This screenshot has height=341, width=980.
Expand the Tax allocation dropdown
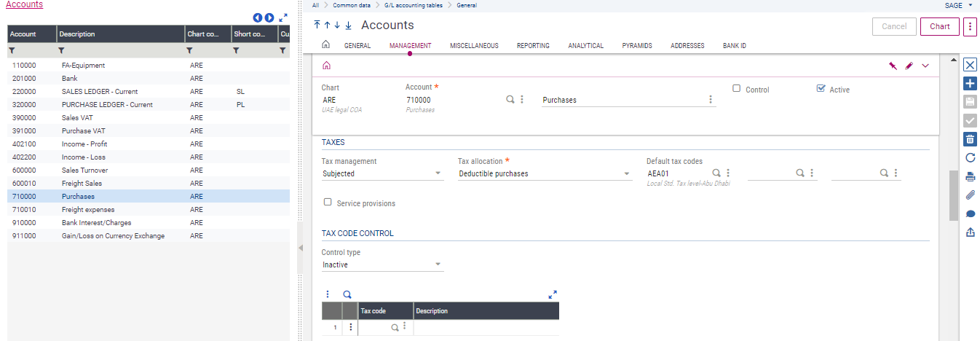[x=627, y=174]
